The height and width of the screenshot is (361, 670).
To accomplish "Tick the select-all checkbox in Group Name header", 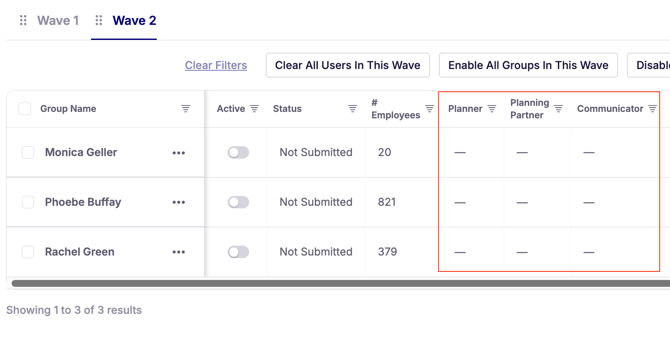I will tap(24, 109).
